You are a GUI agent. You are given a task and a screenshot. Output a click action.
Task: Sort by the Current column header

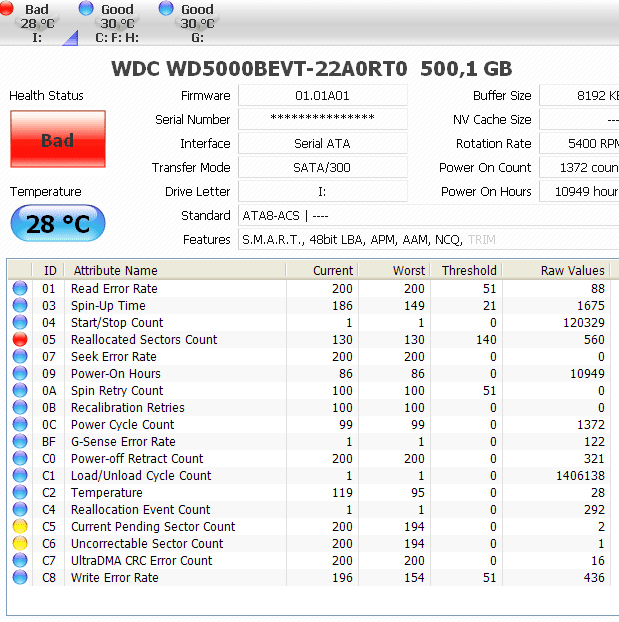coord(322,270)
